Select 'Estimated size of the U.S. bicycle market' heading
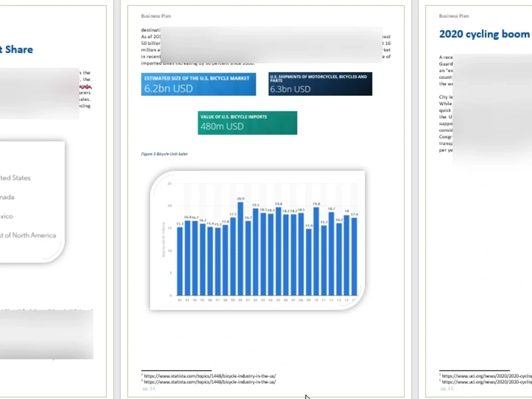The width and height of the screenshot is (532, 399). tap(197, 78)
